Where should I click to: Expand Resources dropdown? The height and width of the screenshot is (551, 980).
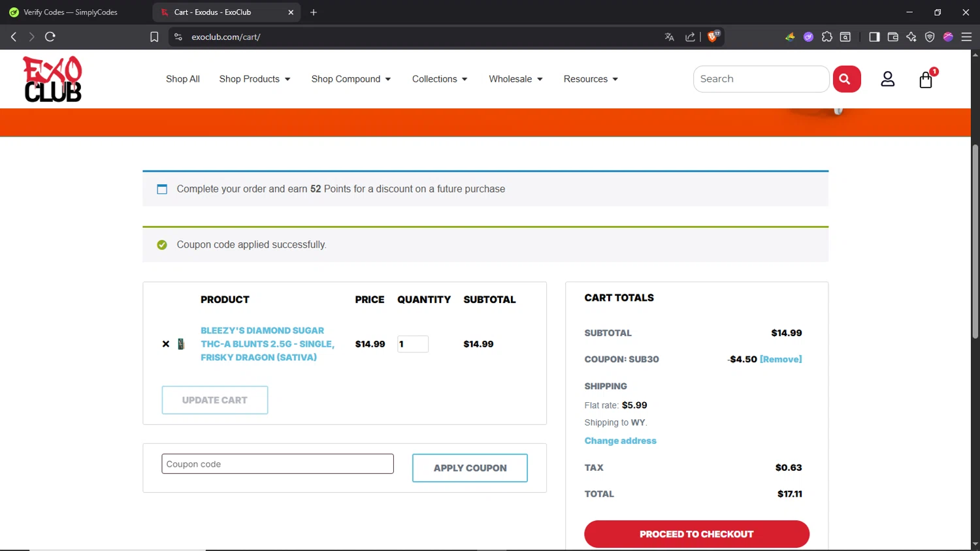pos(591,79)
